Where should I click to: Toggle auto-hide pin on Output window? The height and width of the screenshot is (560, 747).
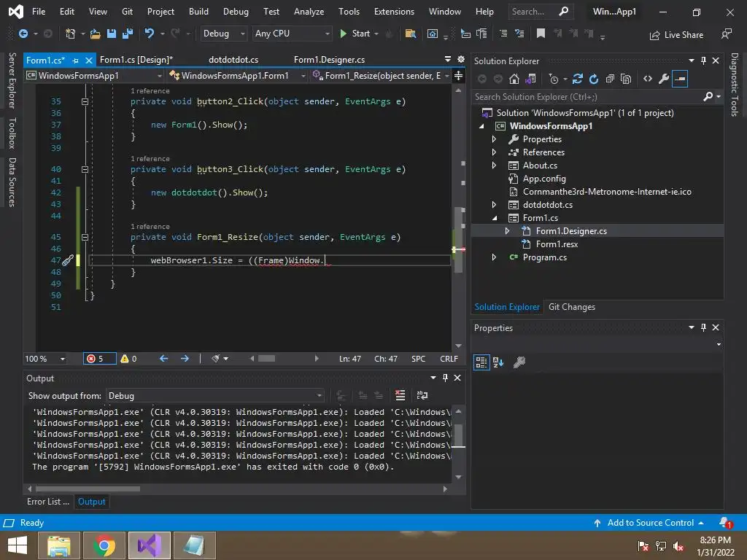[x=445, y=378]
